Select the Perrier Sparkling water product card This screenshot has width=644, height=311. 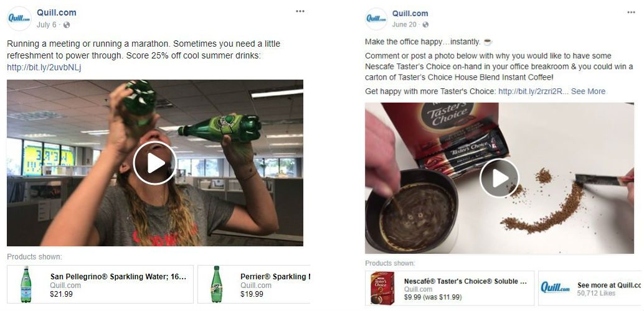[x=254, y=284]
